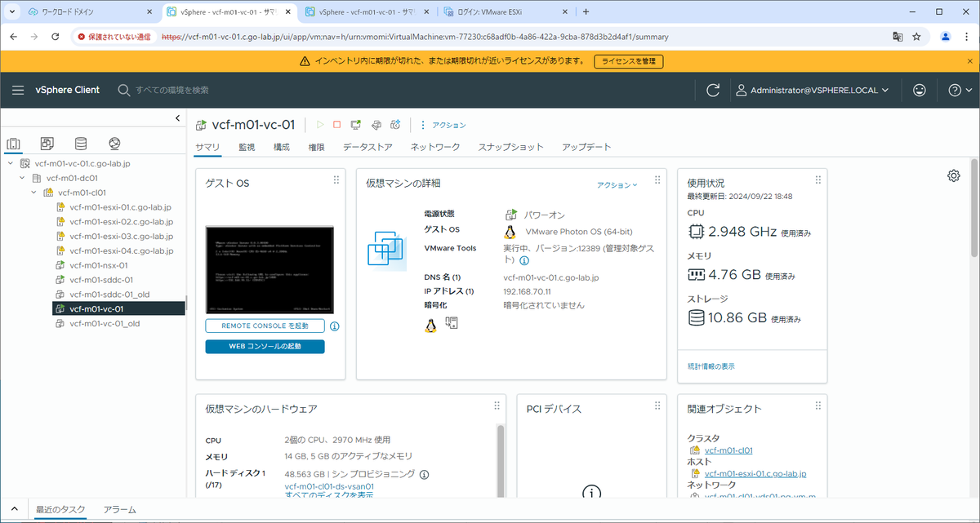Open the vcf-m01-cl01-ds-vsan01 datastore link

click(329, 486)
